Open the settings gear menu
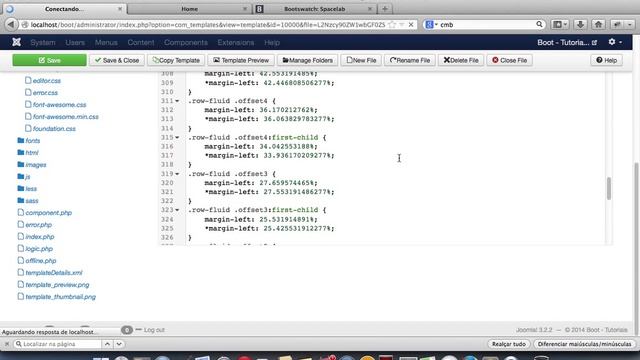Screen dimensions: 640x360 coord(615,42)
